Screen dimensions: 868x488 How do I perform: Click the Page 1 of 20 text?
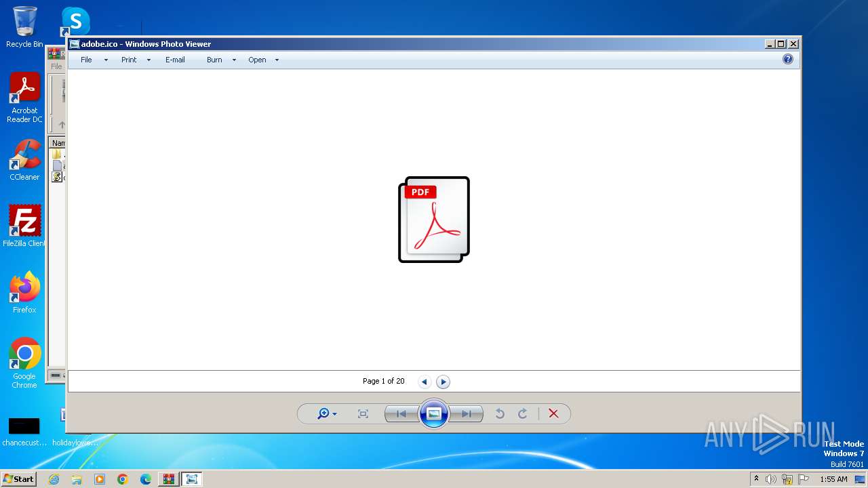383,381
